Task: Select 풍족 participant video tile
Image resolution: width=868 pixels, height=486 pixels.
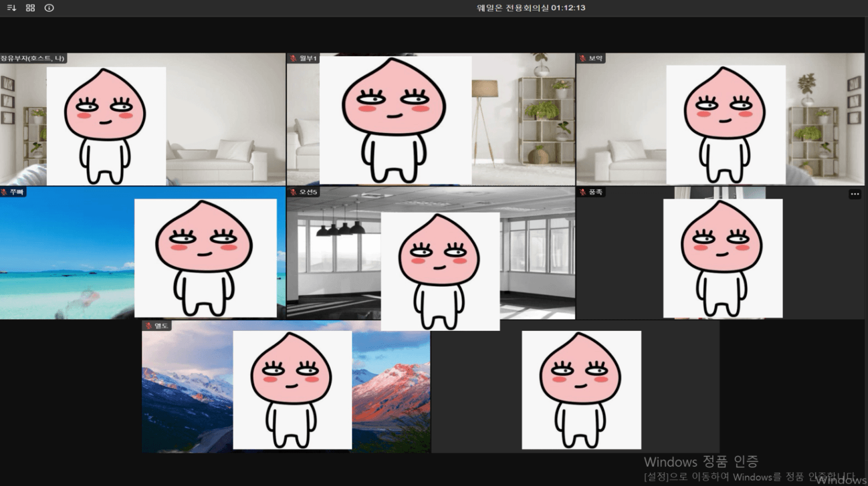Action: (720, 253)
